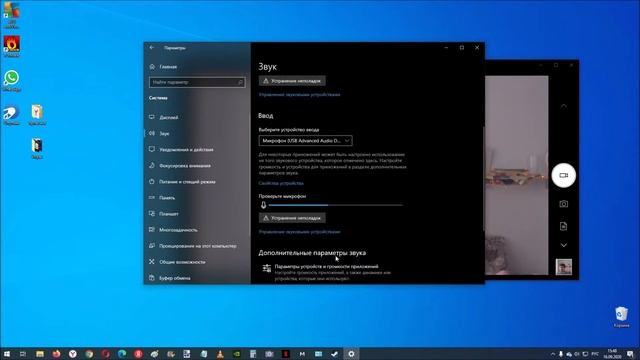Open Task View on the taskbar
The height and width of the screenshot is (360, 640).
tap(23, 354)
